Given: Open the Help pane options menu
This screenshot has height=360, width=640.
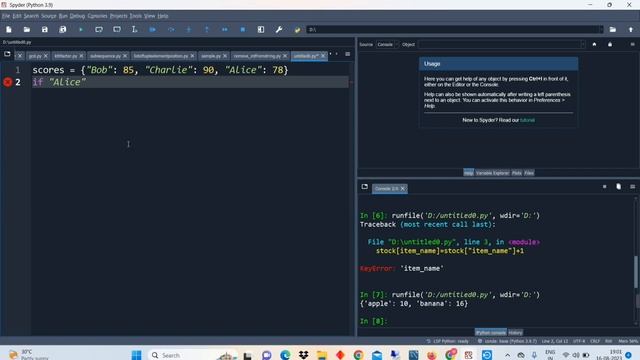Looking at the screenshot, I should (632, 44).
